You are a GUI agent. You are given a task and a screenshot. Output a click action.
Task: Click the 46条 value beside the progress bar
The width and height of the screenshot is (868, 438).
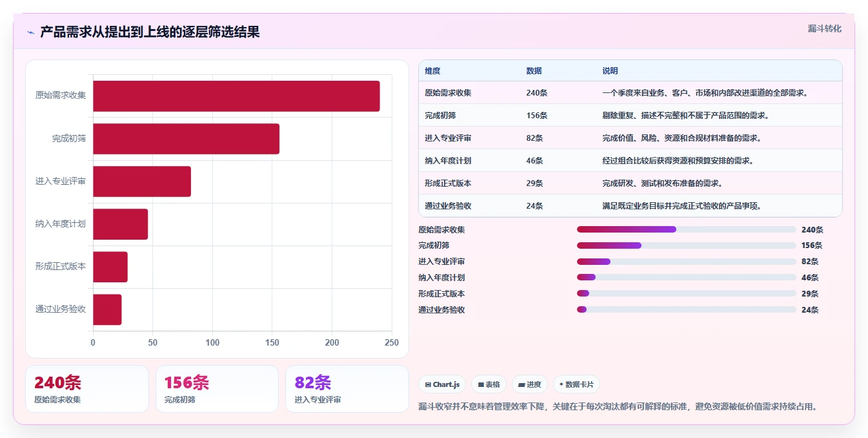point(810,278)
